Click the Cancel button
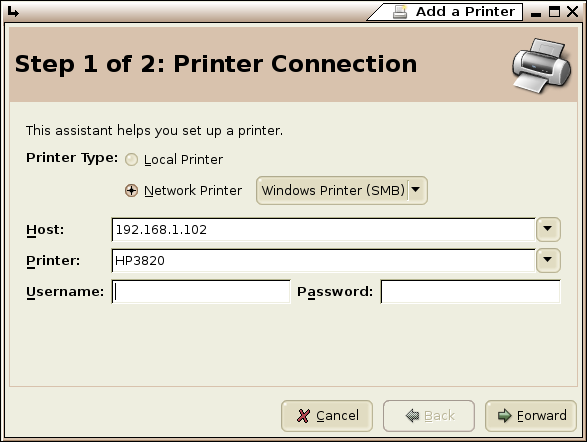The image size is (587, 442). (327, 416)
